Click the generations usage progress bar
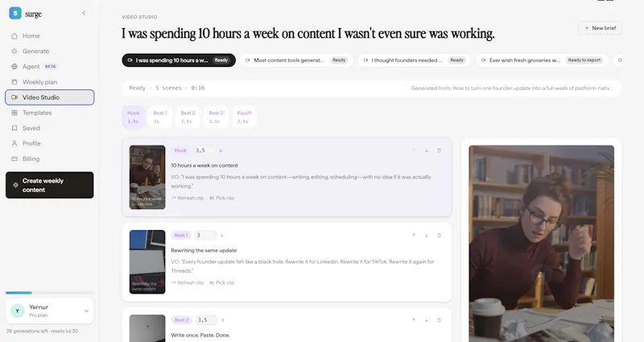The width and height of the screenshot is (644, 342). pos(49,293)
